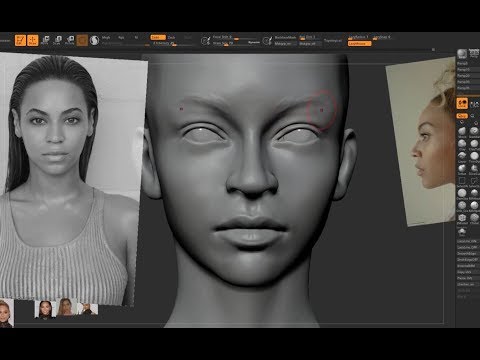This screenshot has height=360, width=480.
Task: Toggle the orange LazyMouse button
Action: pos(359,43)
